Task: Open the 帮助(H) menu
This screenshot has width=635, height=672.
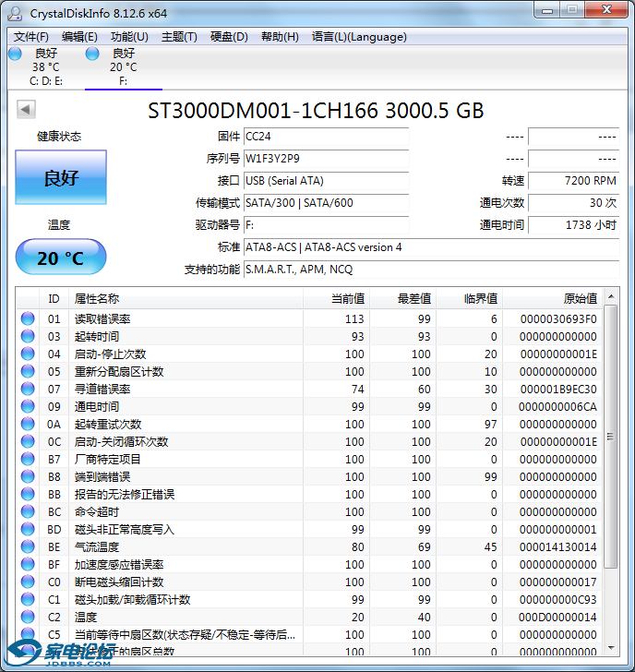Action: click(280, 37)
